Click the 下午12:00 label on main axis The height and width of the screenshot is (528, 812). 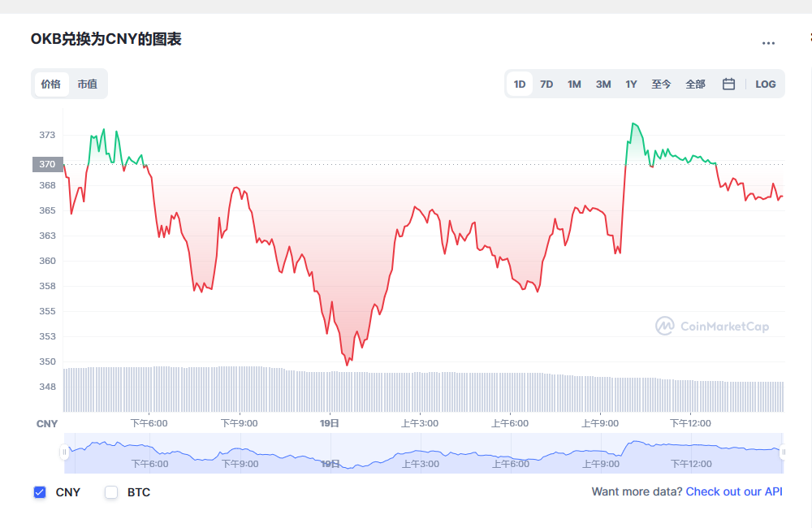coord(690,423)
